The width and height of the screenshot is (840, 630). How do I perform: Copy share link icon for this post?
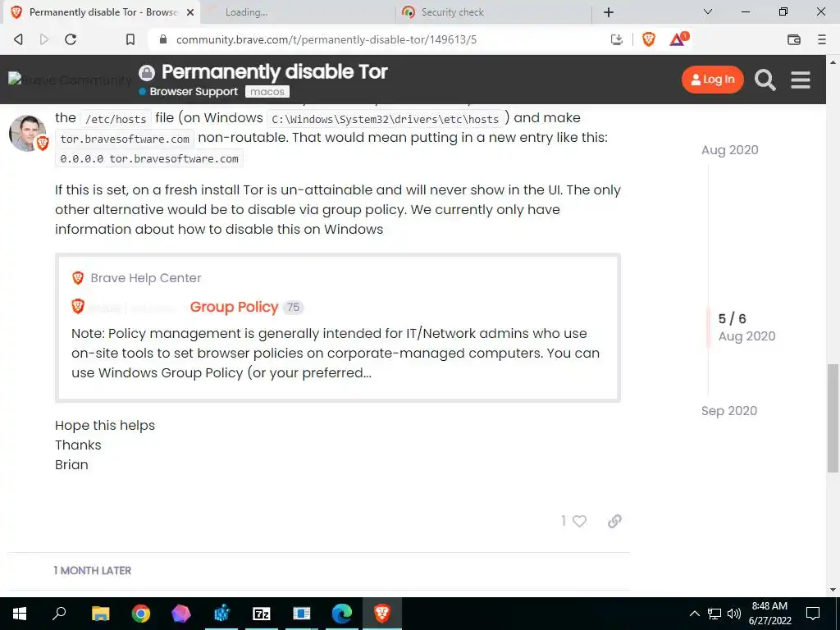point(614,521)
